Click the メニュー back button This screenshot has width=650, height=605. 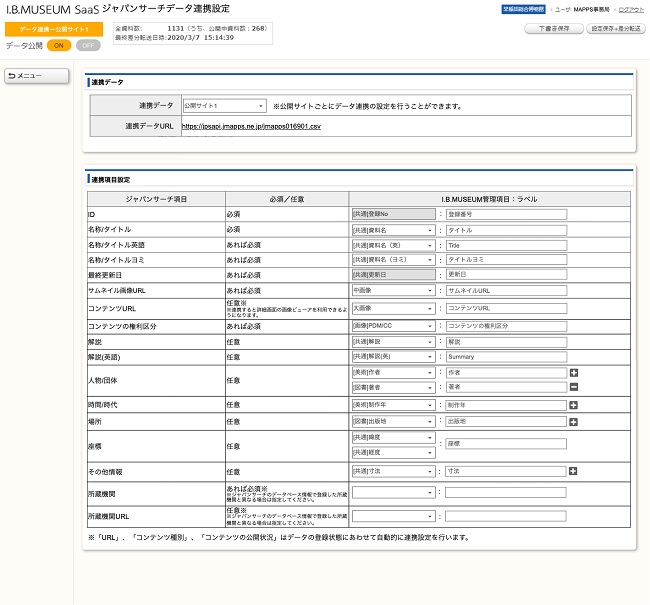point(36,76)
